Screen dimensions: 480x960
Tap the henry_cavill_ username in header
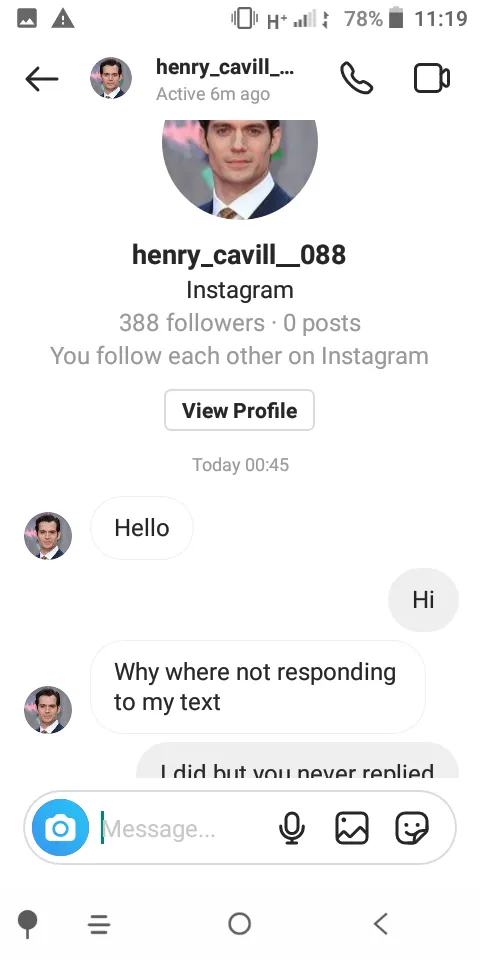pos(225,66)
